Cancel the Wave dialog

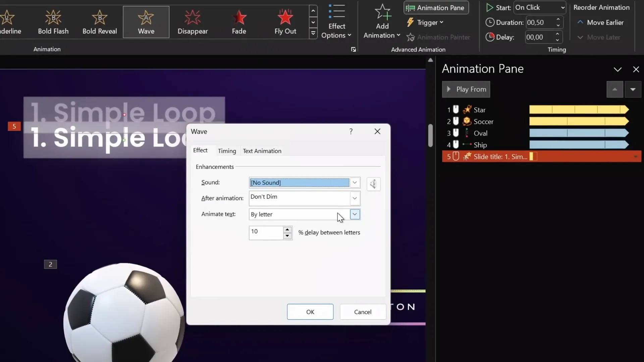click(x=363, y=312)
